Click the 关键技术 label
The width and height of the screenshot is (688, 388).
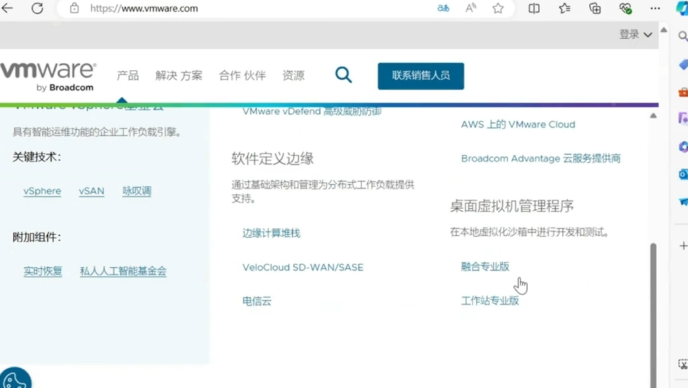36,157
